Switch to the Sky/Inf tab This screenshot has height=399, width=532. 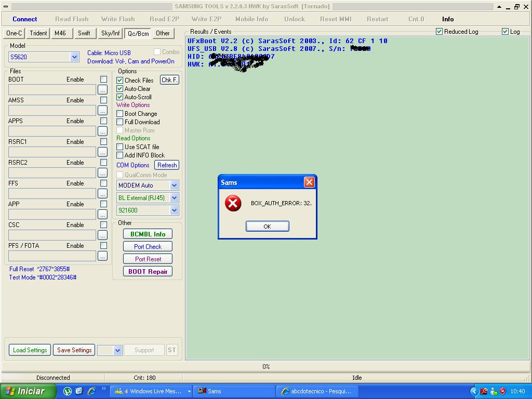tap(111, 33)
